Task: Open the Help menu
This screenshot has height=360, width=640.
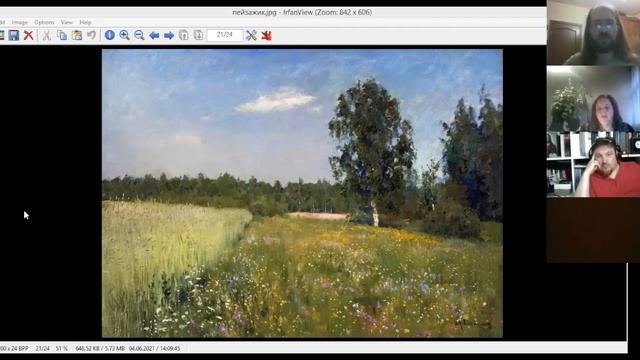Action: click(85, 22)
